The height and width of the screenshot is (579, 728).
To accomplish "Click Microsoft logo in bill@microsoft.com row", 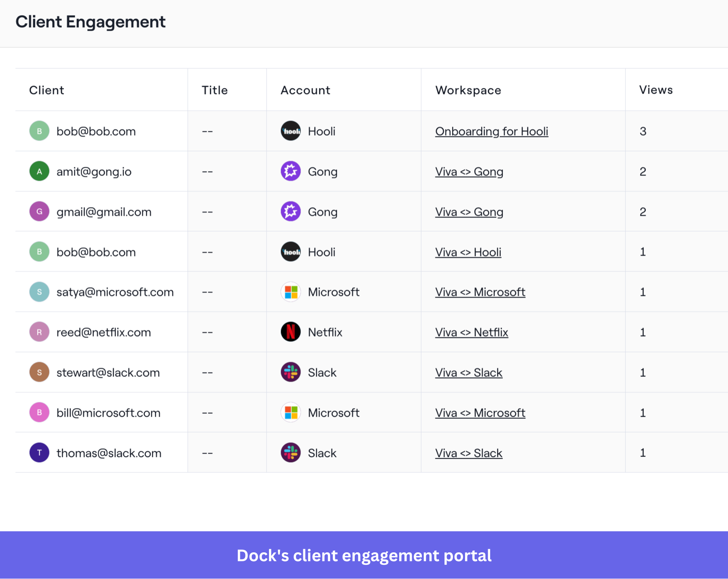I will (291, 412).
